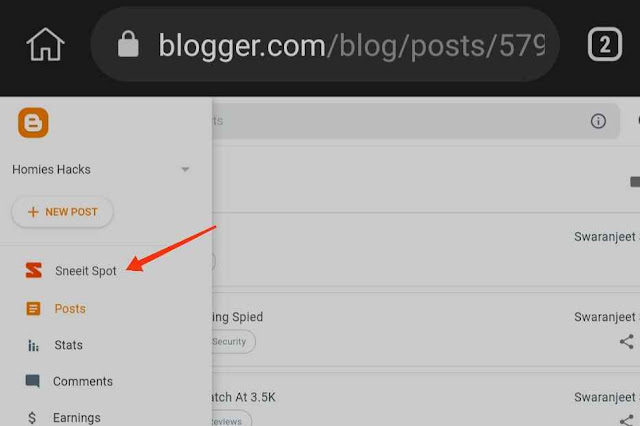Select Posts in the sidebar

(70, 308)
